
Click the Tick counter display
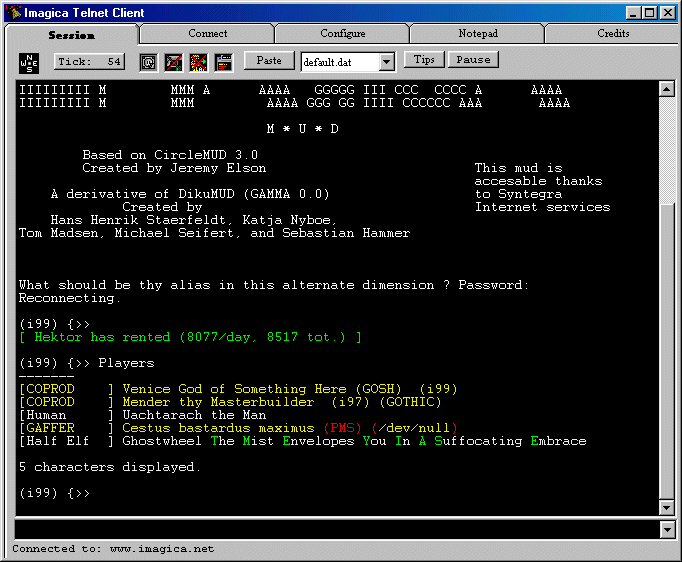tap(89, 62)
